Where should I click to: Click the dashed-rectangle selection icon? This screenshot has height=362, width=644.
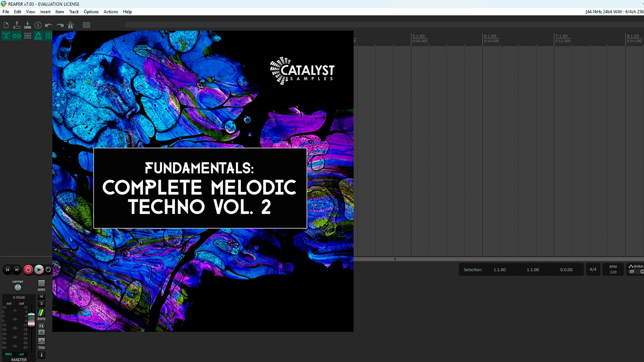tap(87, 25)
